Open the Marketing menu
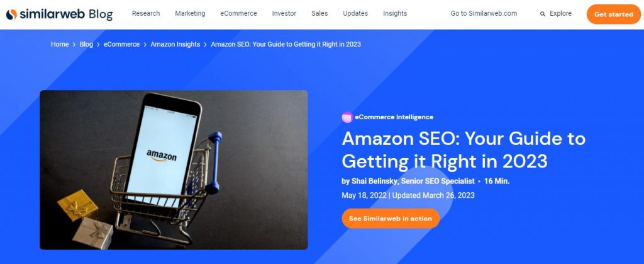Screen dimensions: 644x264 [x=190, y=13]
